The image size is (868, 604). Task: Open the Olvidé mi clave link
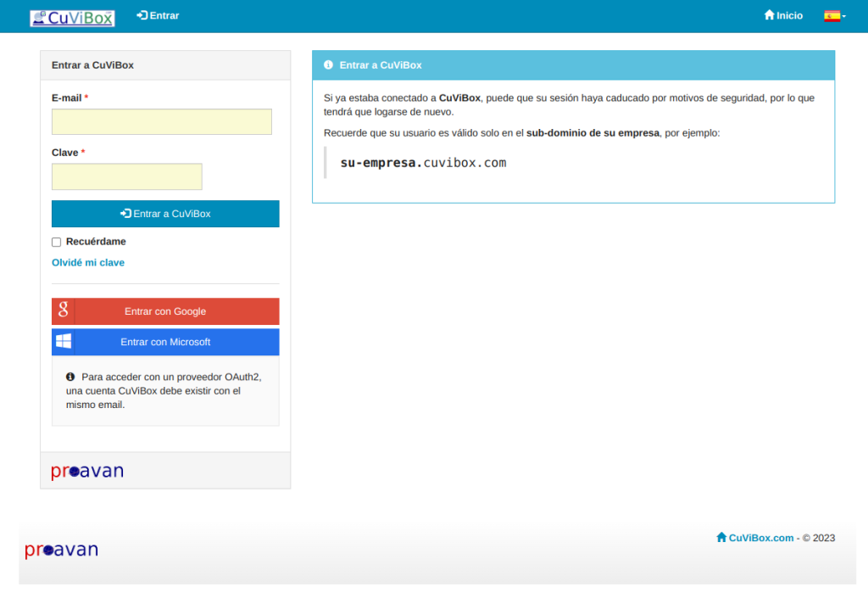[x=88, y=263]
